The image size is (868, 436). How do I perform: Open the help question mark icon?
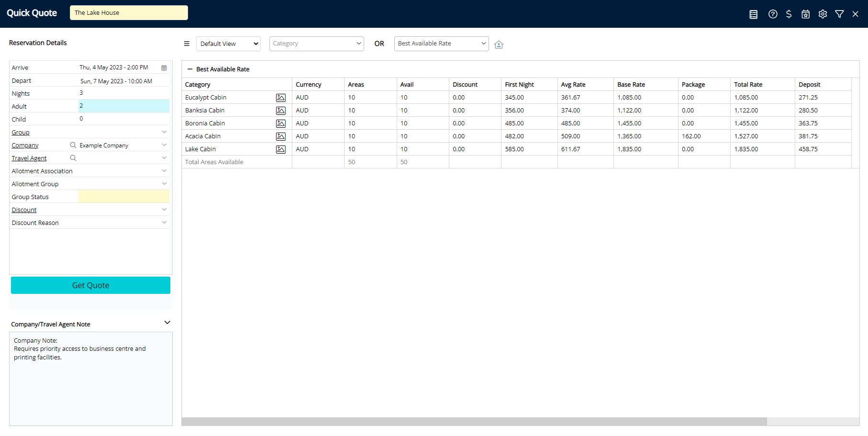[773, 14]
